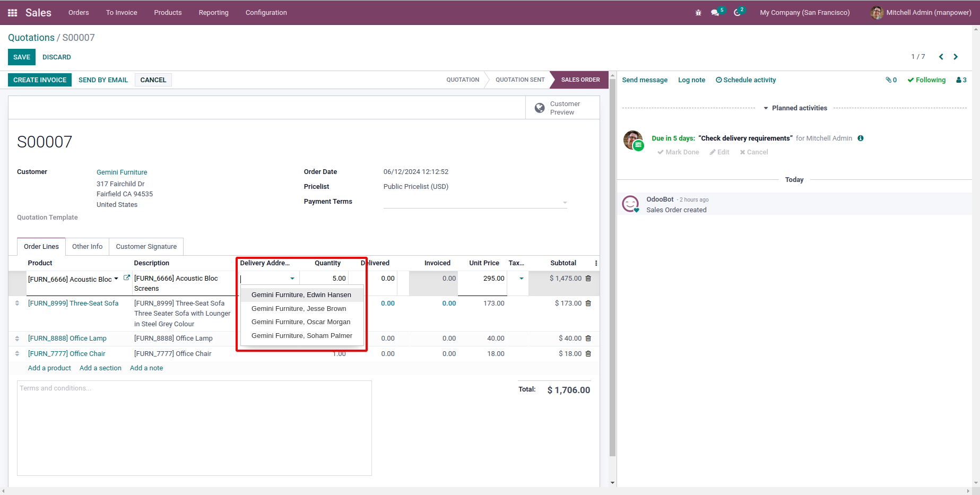
Task: Open the Reporting menu
Action: click(x=214, y=13)
